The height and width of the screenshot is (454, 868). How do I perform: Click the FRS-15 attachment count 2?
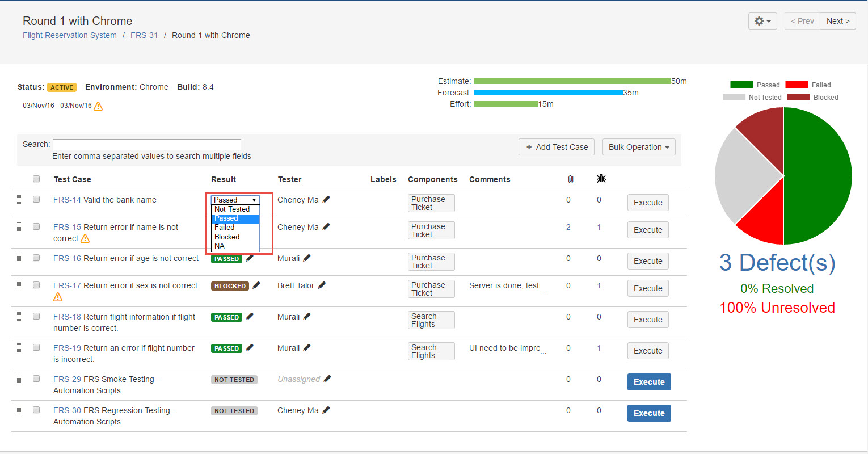click(x=568, y=227)
